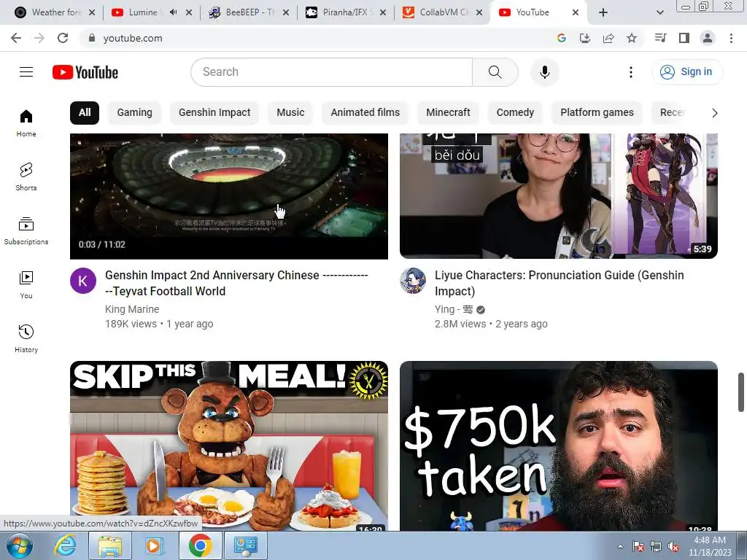
Task: Start voice search with microphone icon
Action: 544,72
